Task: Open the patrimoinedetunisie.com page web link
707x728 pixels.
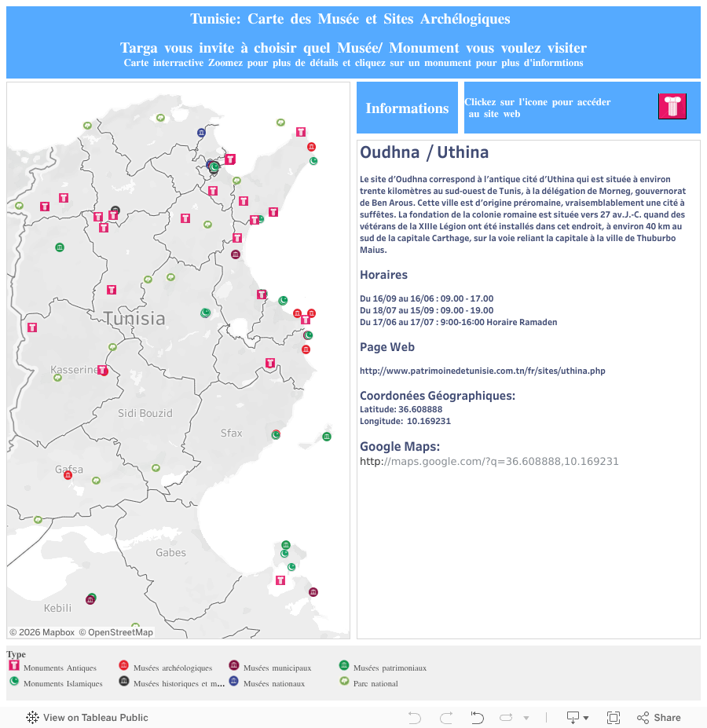Action: (x=482, y=371)
